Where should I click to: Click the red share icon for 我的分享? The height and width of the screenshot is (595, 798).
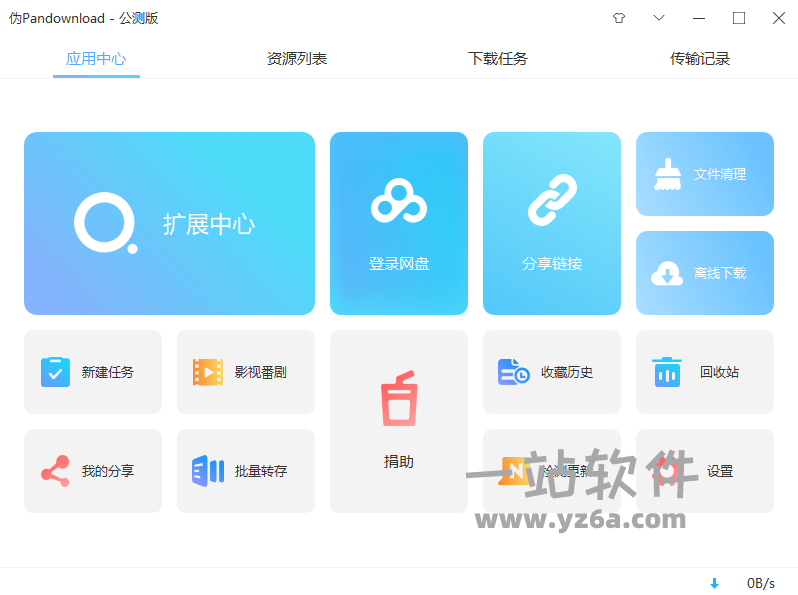pyautogui.click(x=55, y=471)
